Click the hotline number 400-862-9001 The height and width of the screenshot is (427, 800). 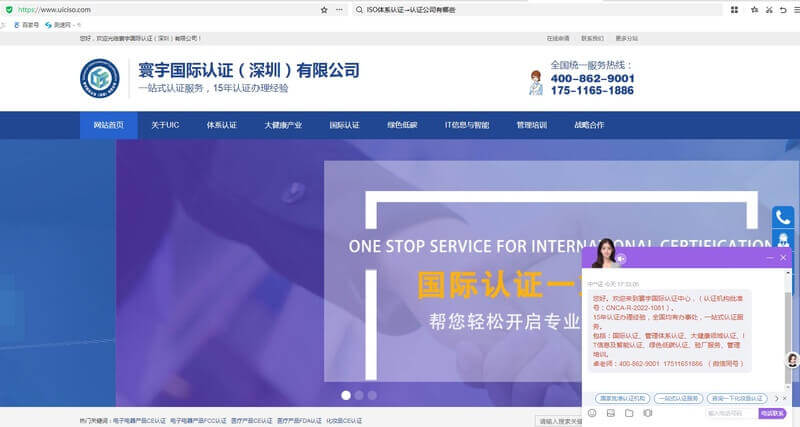pos(592,79)
